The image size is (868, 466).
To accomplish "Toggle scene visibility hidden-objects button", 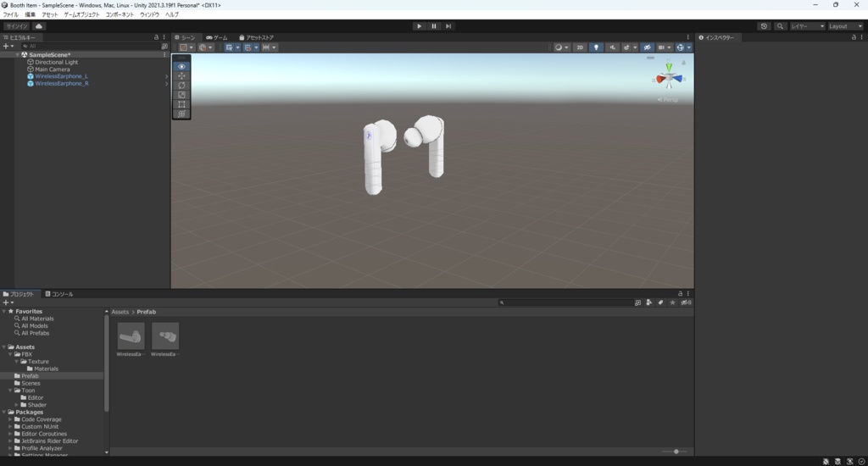I will [x=647, y=47].
